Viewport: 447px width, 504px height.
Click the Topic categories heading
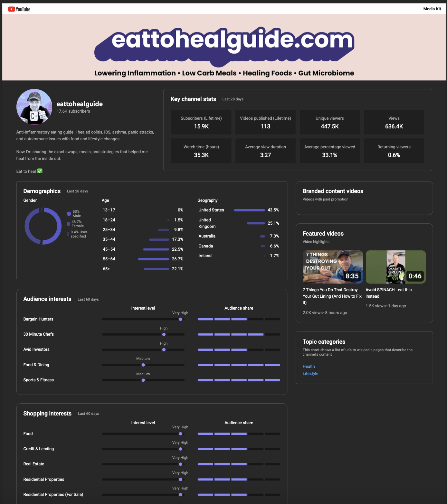point(324,341)
